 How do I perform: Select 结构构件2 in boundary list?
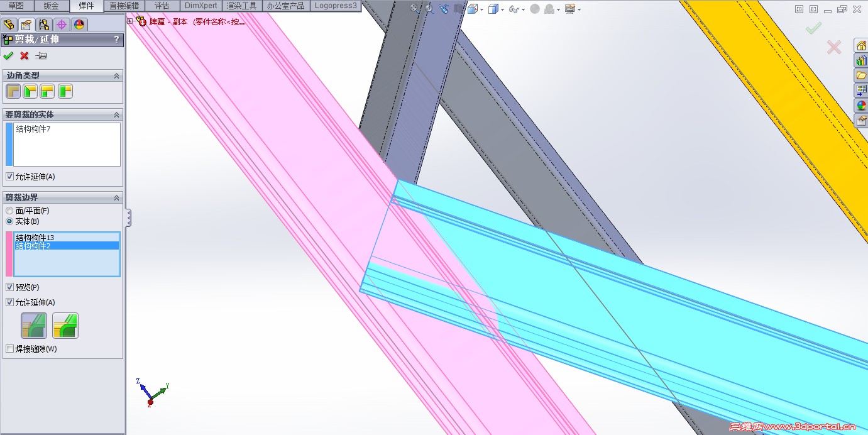coord(67,246)
